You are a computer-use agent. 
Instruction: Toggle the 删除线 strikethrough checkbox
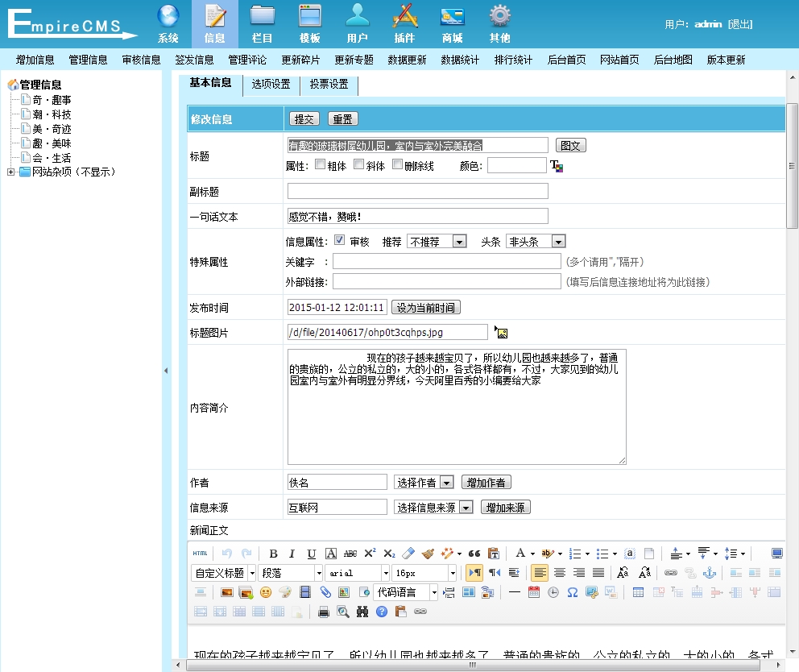(397, 164)
